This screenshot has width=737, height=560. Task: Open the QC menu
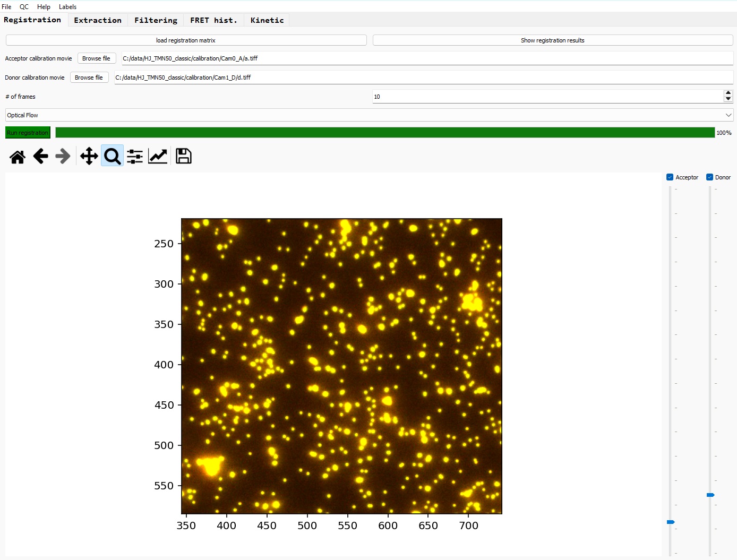(24, 7)
